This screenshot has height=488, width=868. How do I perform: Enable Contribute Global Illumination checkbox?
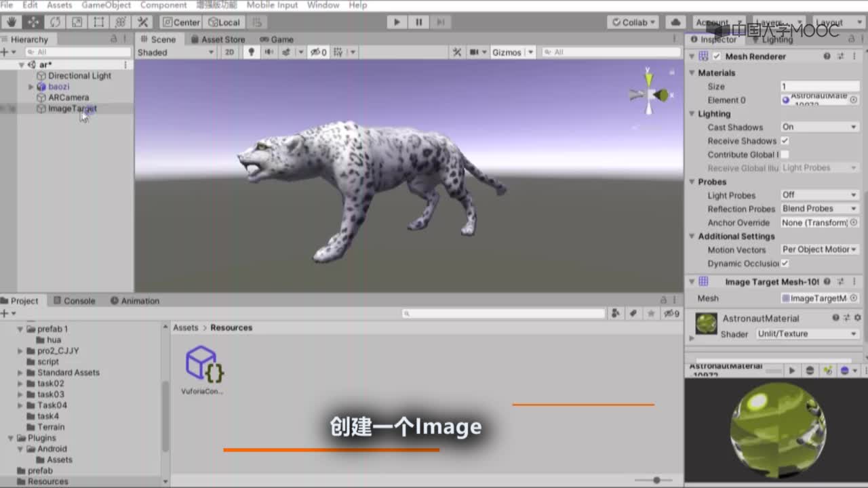point(785,155)
